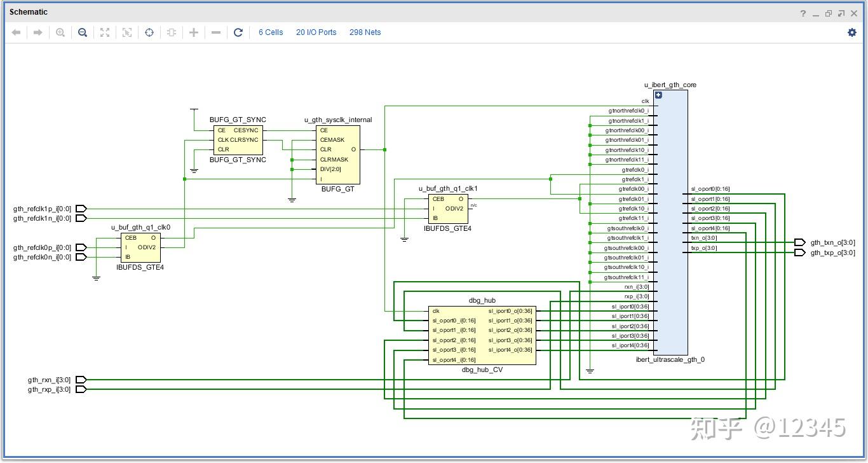Open help via the question mark icon

tap(803, 13)
